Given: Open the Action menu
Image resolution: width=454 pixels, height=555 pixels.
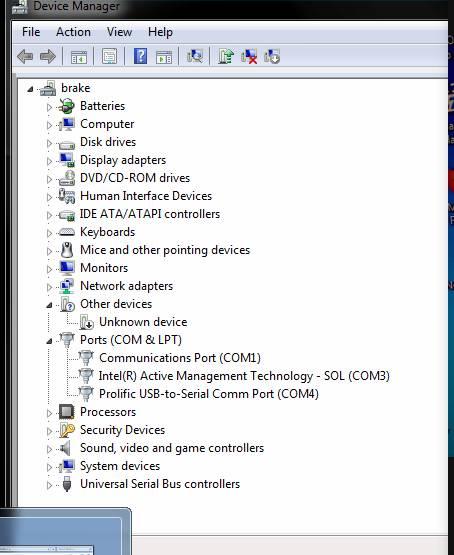Looking at the screenshot, I should coord(73,32).
